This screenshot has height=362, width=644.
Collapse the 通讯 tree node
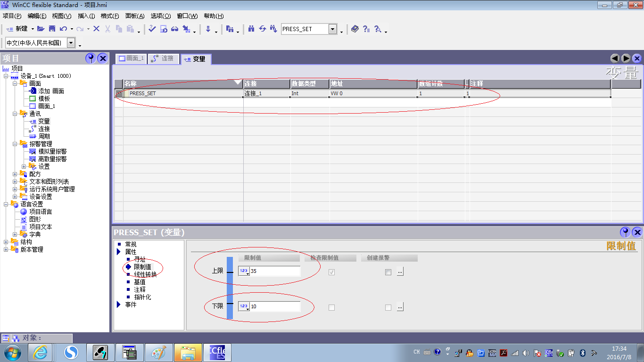15,114
